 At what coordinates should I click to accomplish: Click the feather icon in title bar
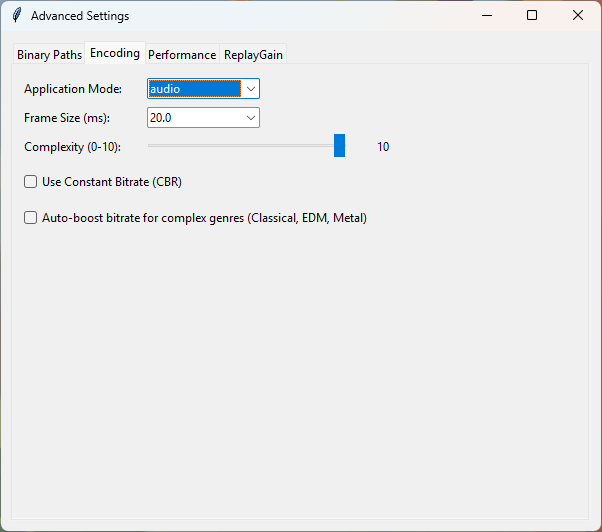coord(17,15)
